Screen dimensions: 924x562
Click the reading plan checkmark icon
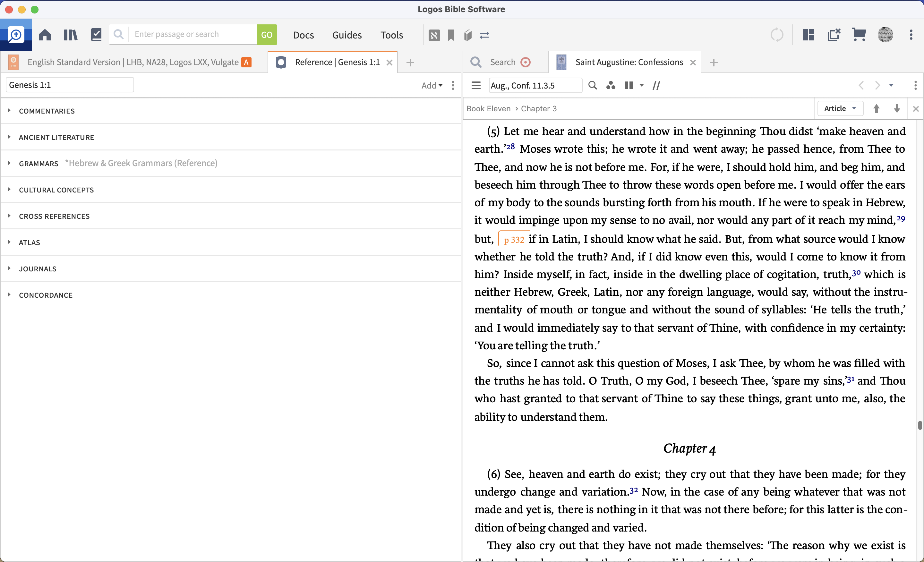(x=96, y=35)
